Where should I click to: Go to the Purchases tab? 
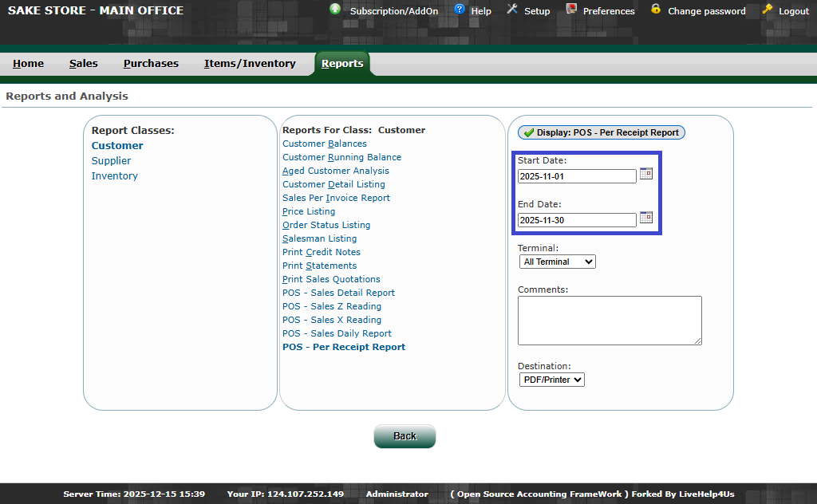151,64
